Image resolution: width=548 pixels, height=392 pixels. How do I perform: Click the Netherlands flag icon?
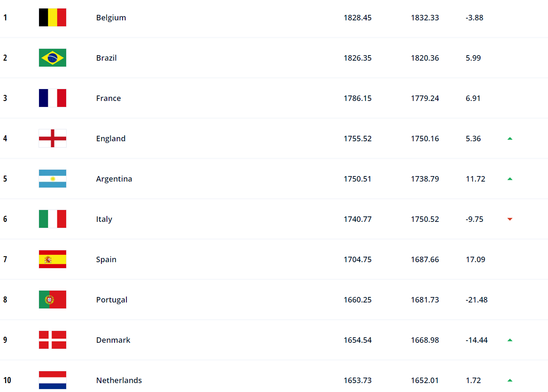53,380
